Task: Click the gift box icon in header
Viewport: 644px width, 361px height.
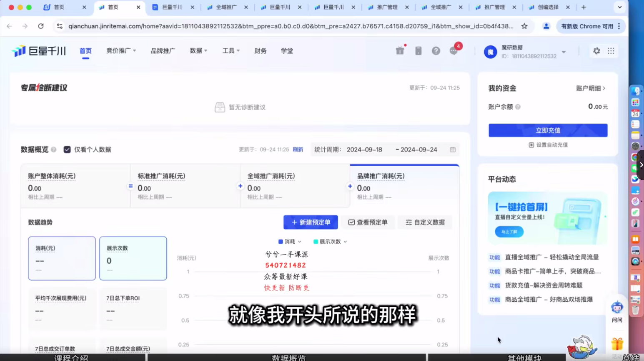Action: (x=400, y=51)
